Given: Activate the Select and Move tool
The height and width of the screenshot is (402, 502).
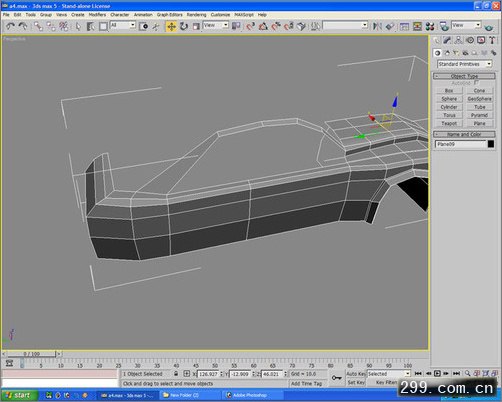Looking at the screenshot, I should (x=171, y=26).
